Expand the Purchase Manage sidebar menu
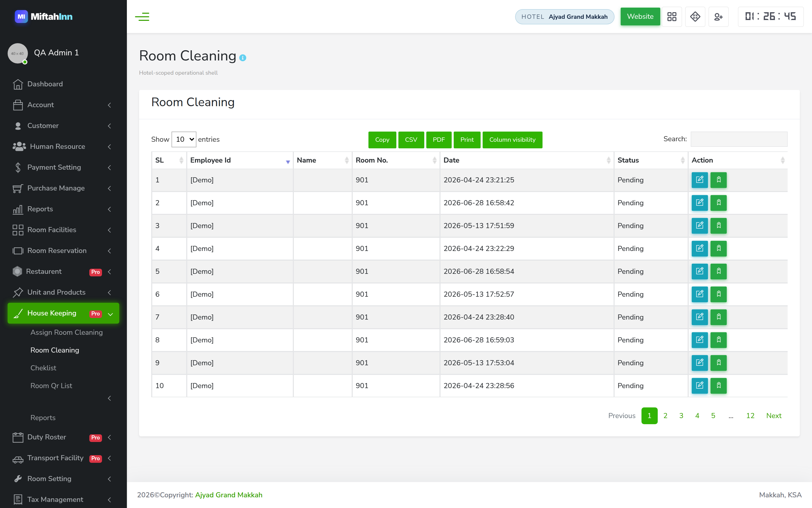Image resolution: width=812 pixels, height=508 pixels. pos(63,188)
